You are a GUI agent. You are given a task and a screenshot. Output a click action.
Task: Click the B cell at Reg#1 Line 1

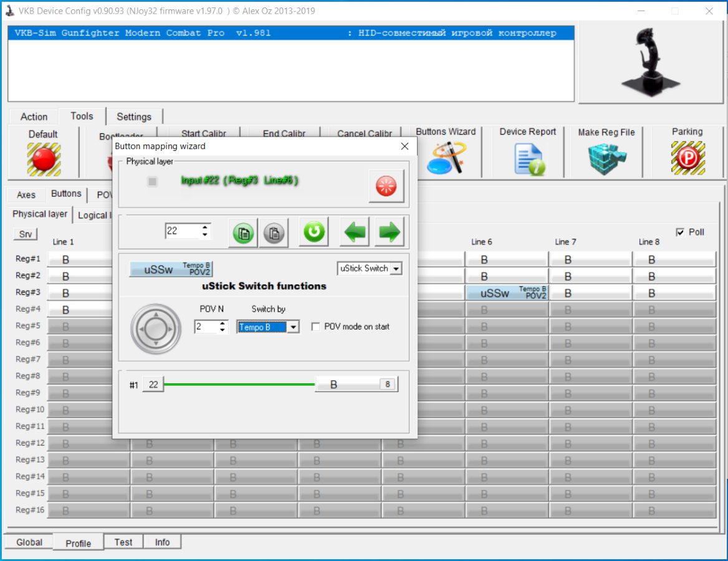tap(80, 259)
